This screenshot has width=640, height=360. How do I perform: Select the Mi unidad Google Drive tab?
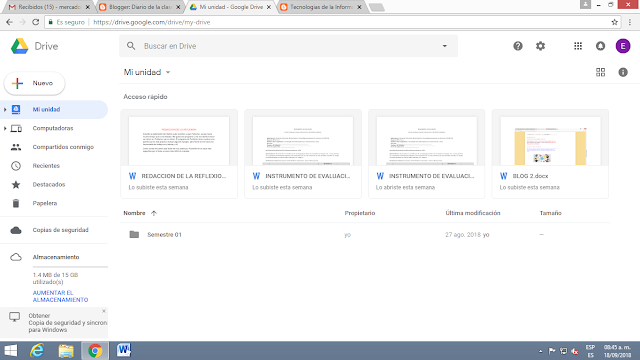pos(231,7)
